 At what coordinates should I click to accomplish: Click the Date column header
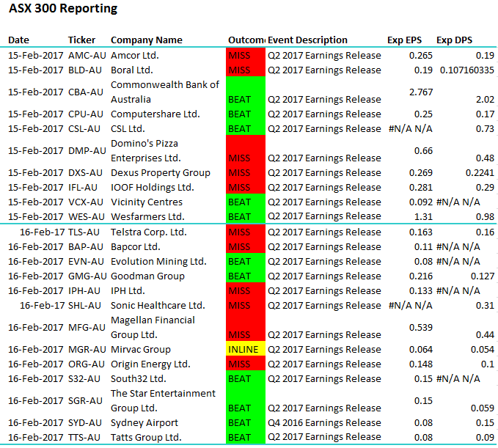(18, 40)
